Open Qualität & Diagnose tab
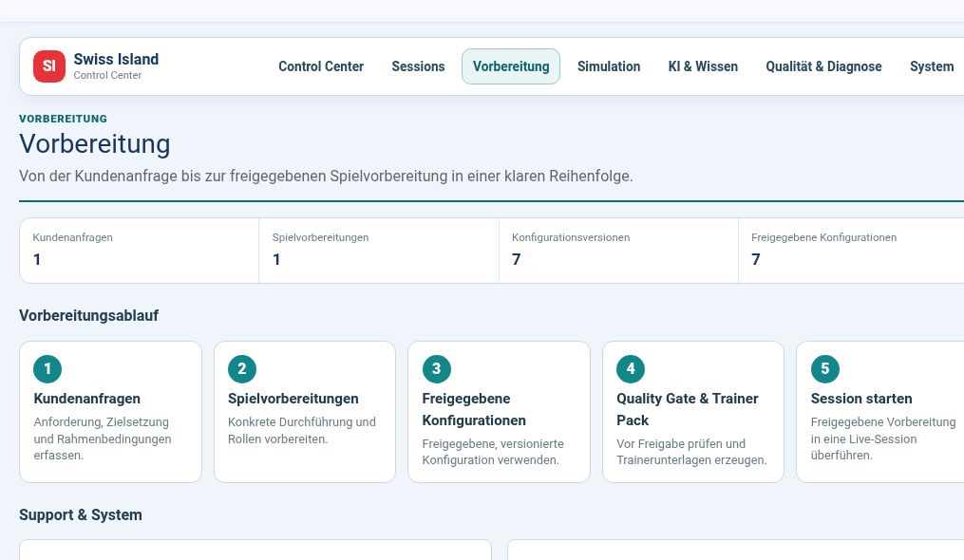964x560 pixels. coord(823,66)
